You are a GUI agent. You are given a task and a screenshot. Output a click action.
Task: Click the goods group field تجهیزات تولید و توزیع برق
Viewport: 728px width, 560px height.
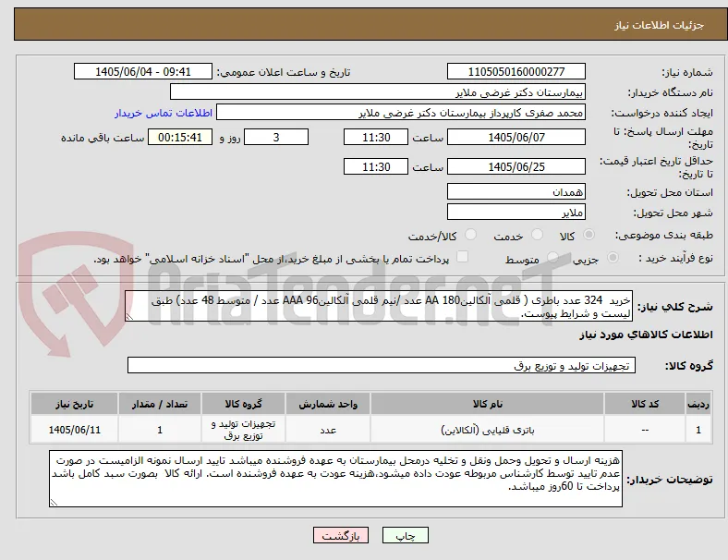point(382,365)
